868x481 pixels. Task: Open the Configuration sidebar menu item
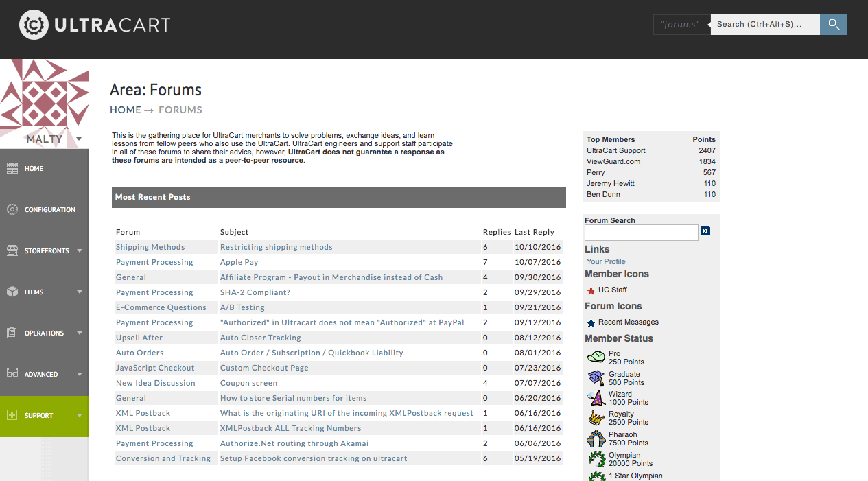pyautogui.click(x=45, y=210)
